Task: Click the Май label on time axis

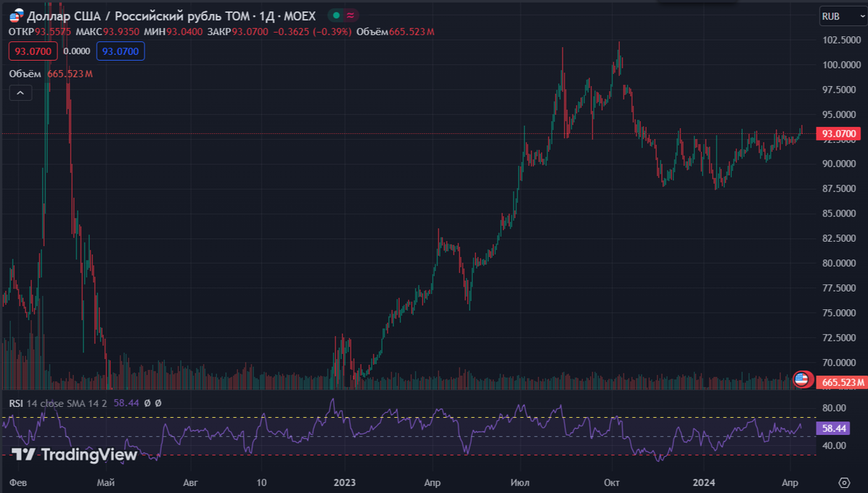Action: 105,481
